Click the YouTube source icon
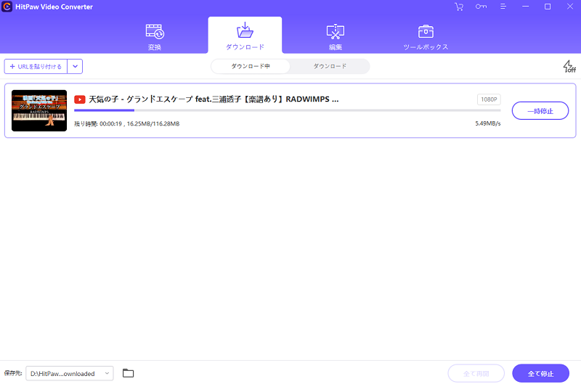The height and width of the screenshot is (392, 581). tap(80, 99)
